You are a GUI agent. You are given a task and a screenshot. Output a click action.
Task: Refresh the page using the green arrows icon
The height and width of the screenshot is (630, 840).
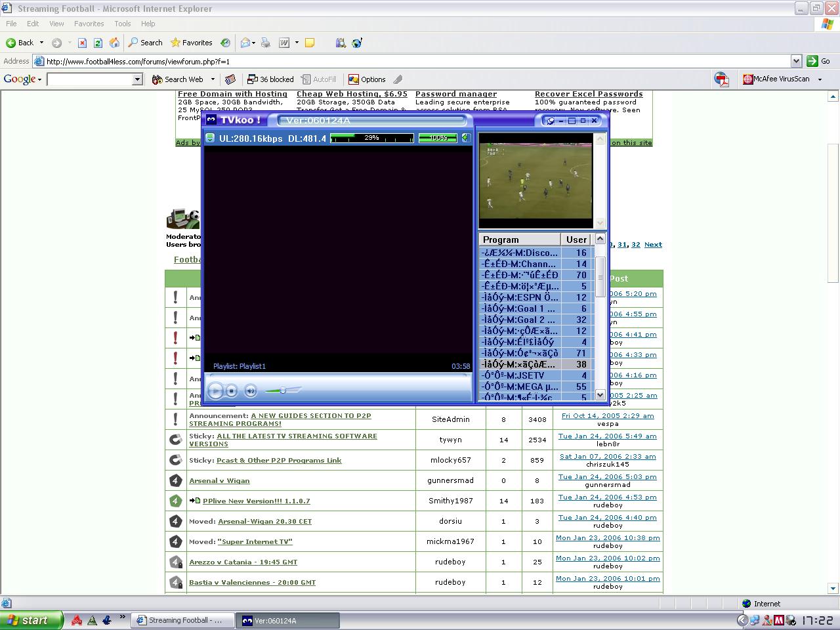(x=98, y=43)
